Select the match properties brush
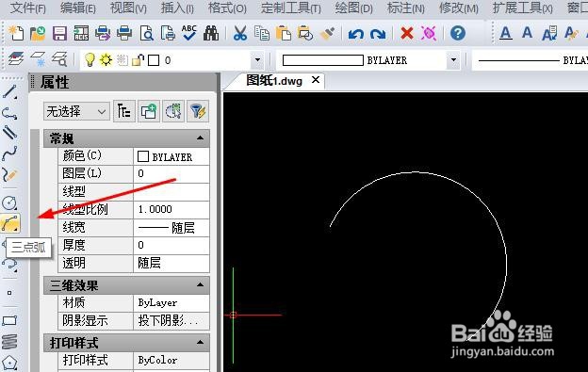The image size is (588, 372). point(327,33)
